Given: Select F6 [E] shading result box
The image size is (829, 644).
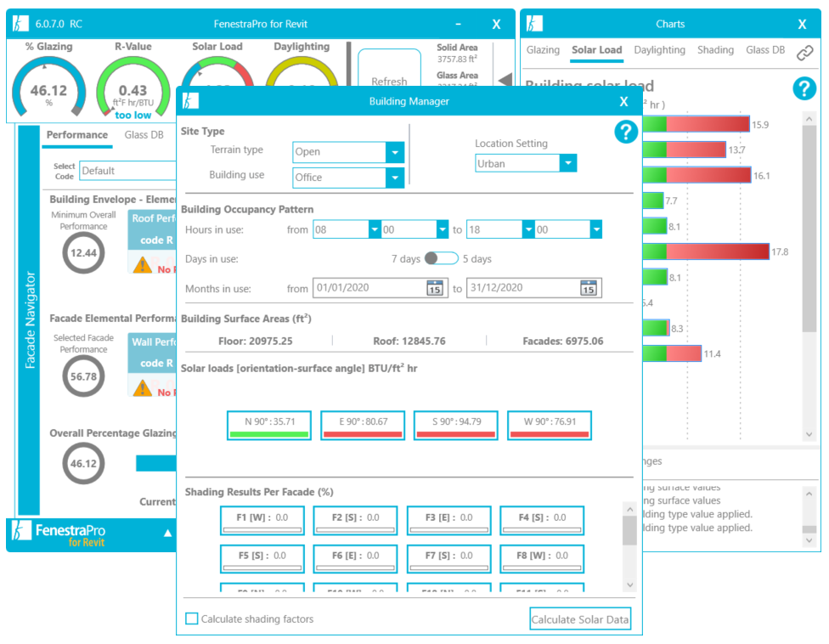Looking at the screenshot, I should pyautogui.click(x=355, y=559).
